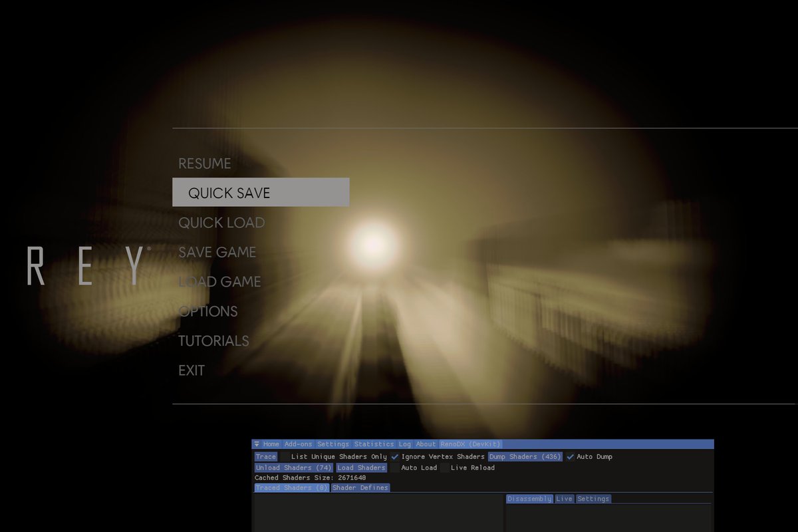Click Dump Shaders (436) button

tap(525, 457)
